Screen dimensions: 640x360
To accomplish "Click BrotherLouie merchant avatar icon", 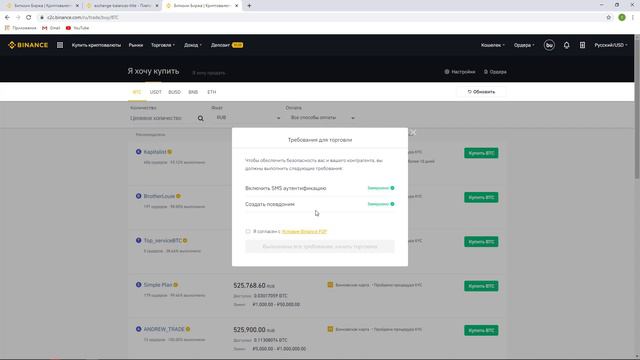I will pyautogui.click(x=138, y=196).
